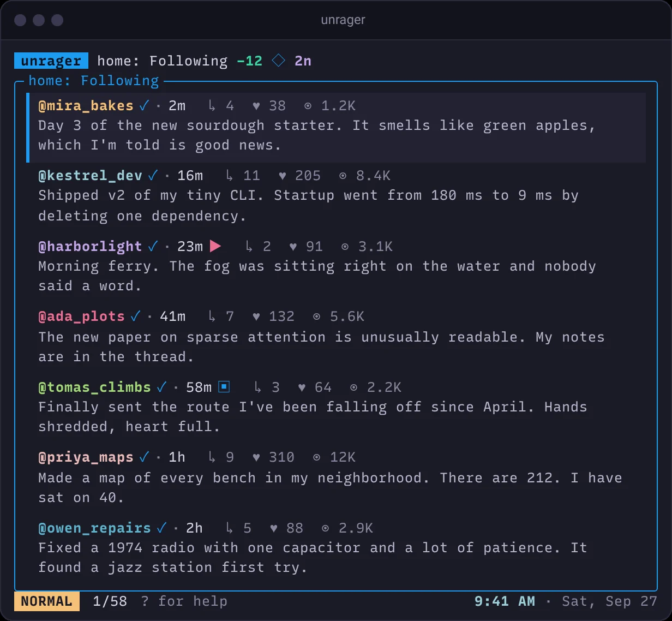Viewport: 672px width, 621px height.
Task: Click heart icon on priya_maps post
Action: pos(256,457)
